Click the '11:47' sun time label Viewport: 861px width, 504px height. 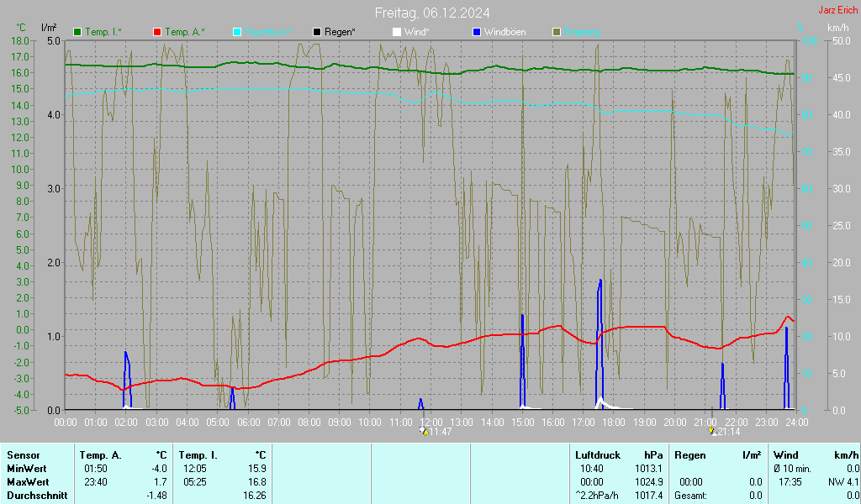[x=441, y=432]
